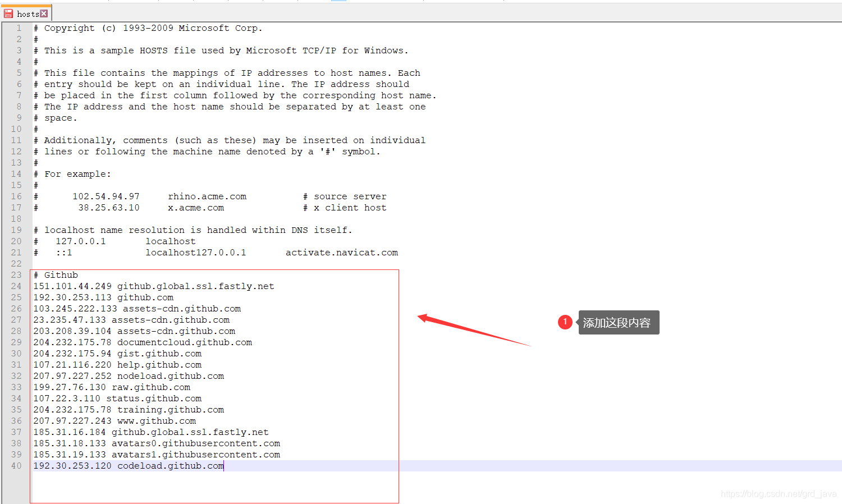Click '207.97.227.243 www.github.com' line

115,421
